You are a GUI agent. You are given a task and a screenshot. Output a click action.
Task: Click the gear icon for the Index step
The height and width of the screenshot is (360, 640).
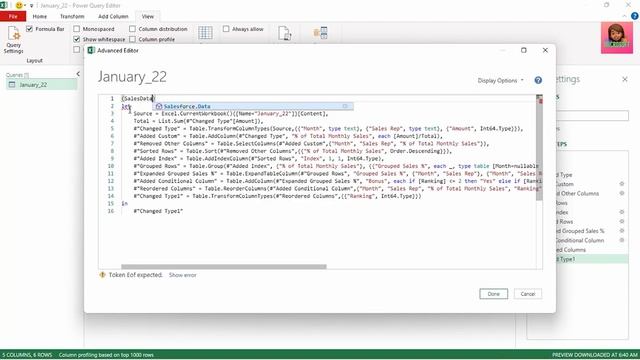point(622,212)
